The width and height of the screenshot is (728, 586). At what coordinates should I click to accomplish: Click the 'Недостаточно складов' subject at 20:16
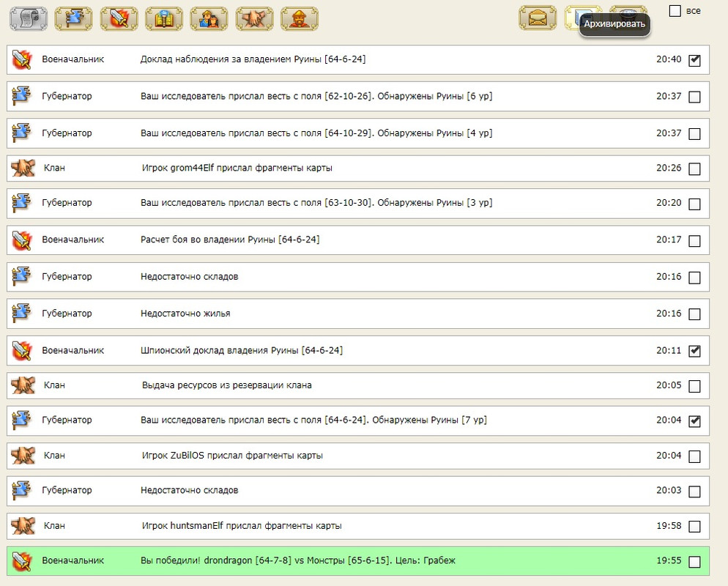pyautogui.click(x=190, y=277)
